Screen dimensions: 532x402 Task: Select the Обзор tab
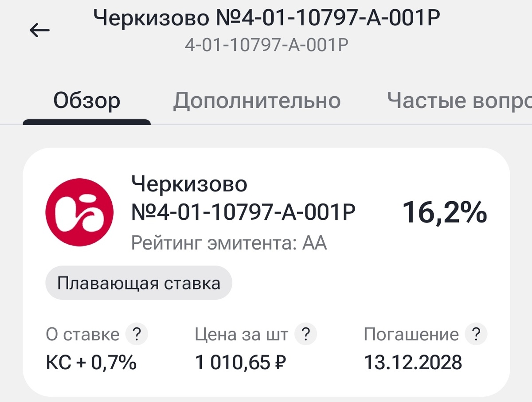pos(86,101)
